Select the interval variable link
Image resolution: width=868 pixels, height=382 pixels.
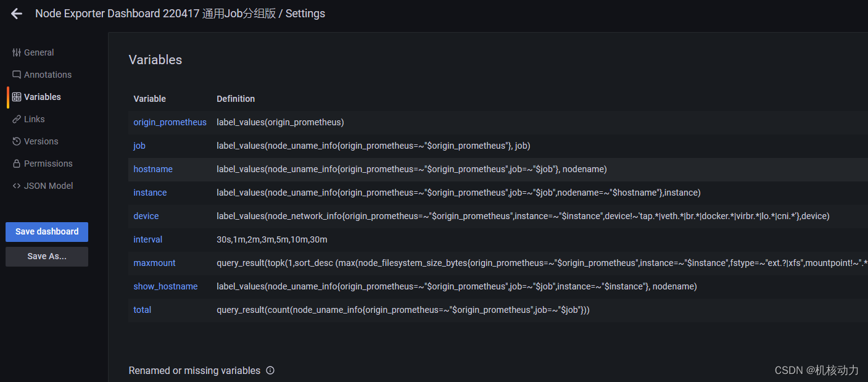pos(148,239)
